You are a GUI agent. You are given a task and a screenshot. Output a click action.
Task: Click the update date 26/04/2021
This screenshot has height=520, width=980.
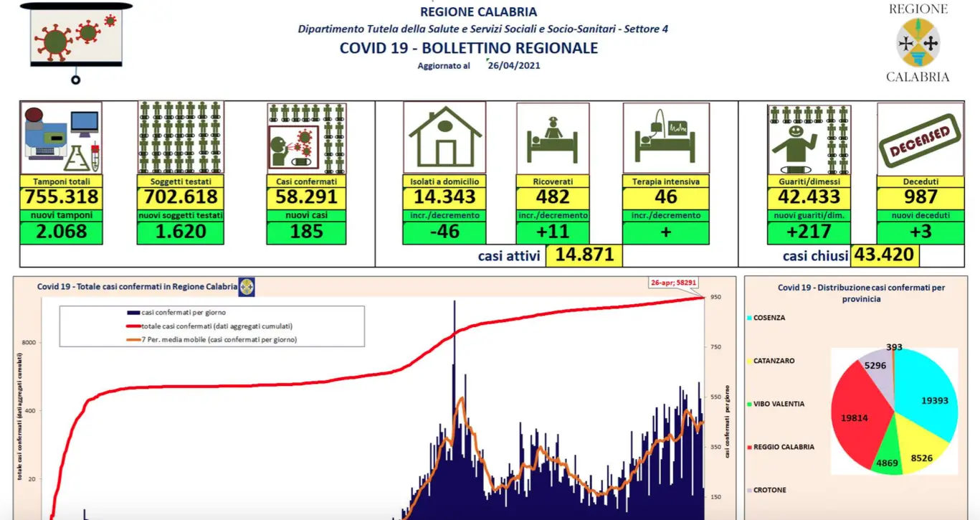(513, 65)
